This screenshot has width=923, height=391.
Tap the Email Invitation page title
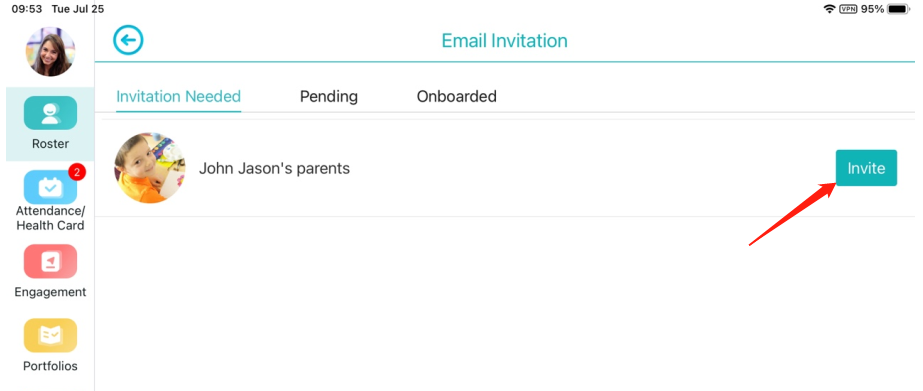(504, 41)
